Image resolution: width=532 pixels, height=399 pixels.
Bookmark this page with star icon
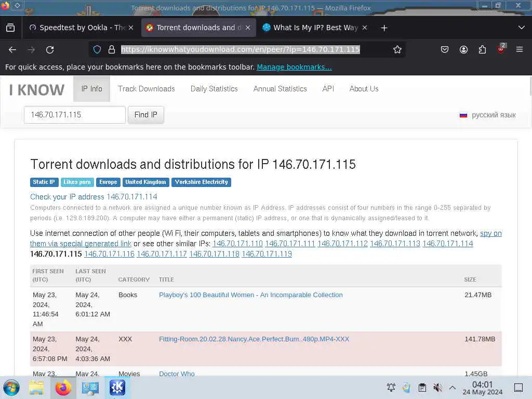(397, 49)
